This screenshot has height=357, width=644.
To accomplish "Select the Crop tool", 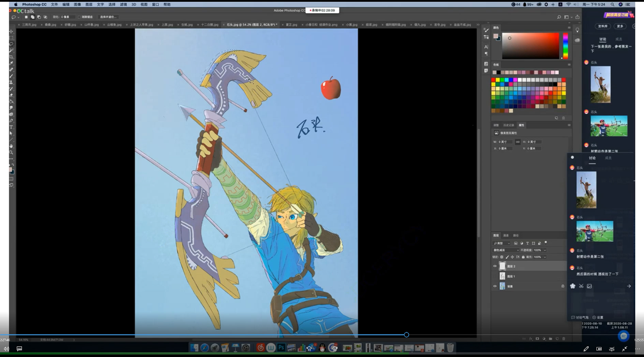I will coord(11,57).
